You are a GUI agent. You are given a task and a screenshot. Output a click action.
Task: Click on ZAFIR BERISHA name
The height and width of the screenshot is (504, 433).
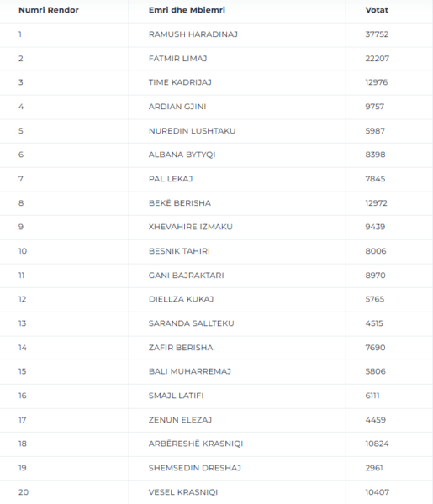[181, 348]
